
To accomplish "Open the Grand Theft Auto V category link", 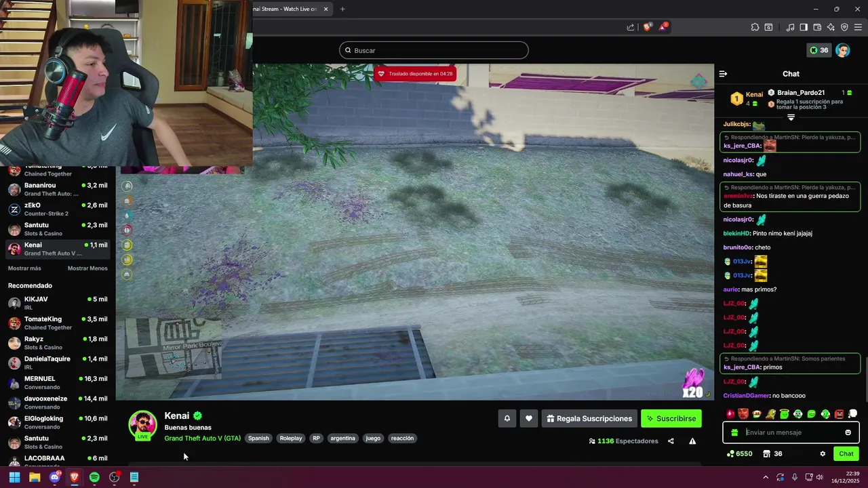I will pyautogui.click(x=202, y=439).
